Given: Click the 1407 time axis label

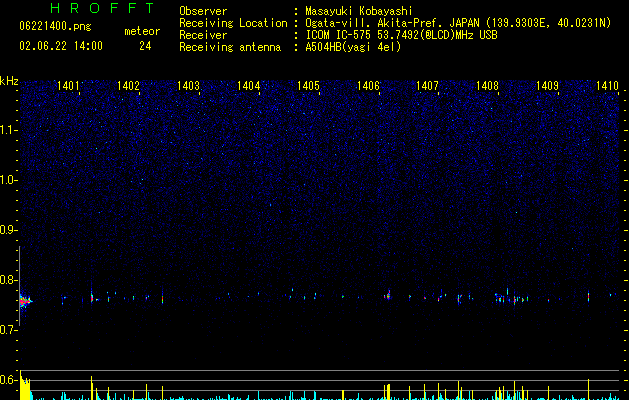Looking at the screenshot, I should tap(427, 85).
